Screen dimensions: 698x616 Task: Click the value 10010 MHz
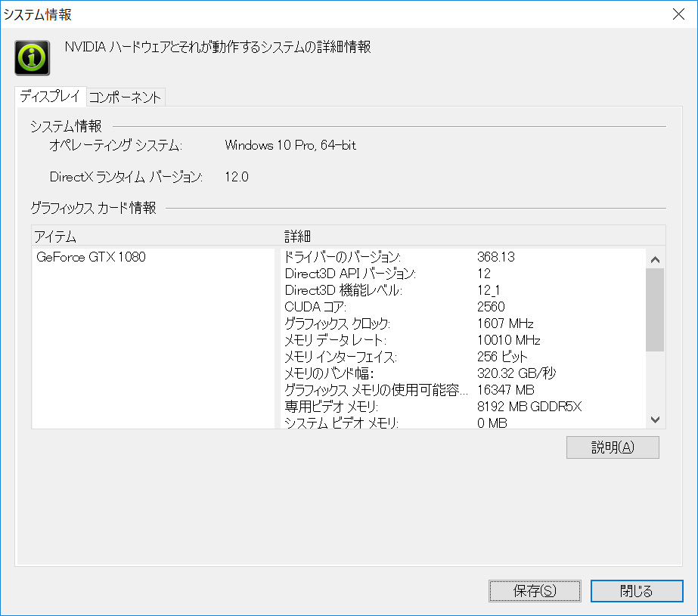[508, 340]
